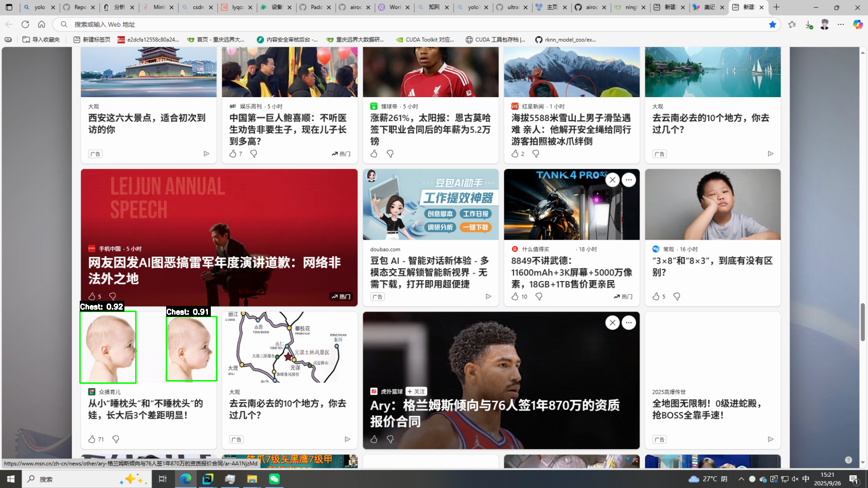This screenshot has height=488, width=868.
Task: Dislike the 3×8 and 8×3 math article
Action: coord(676,296)
